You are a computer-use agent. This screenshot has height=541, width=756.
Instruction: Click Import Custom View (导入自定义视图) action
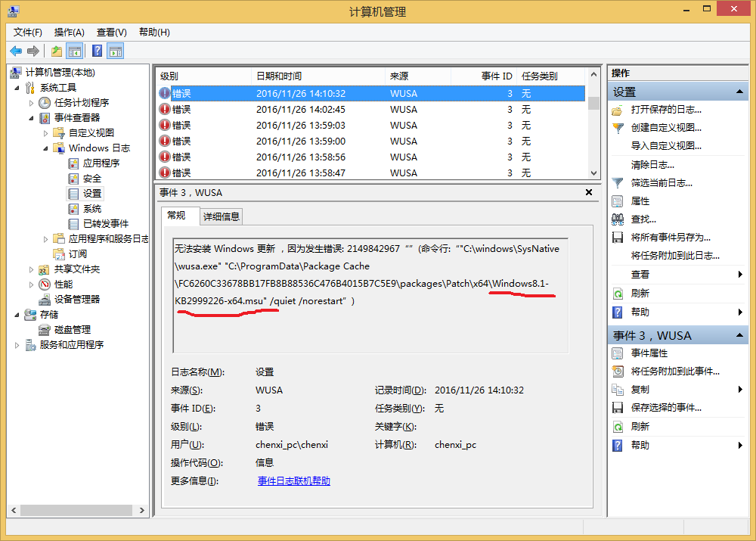[x=666, y=146]
